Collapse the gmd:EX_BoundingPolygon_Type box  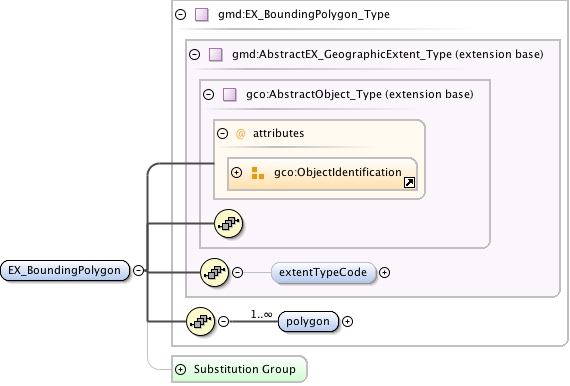click(181, 15)
